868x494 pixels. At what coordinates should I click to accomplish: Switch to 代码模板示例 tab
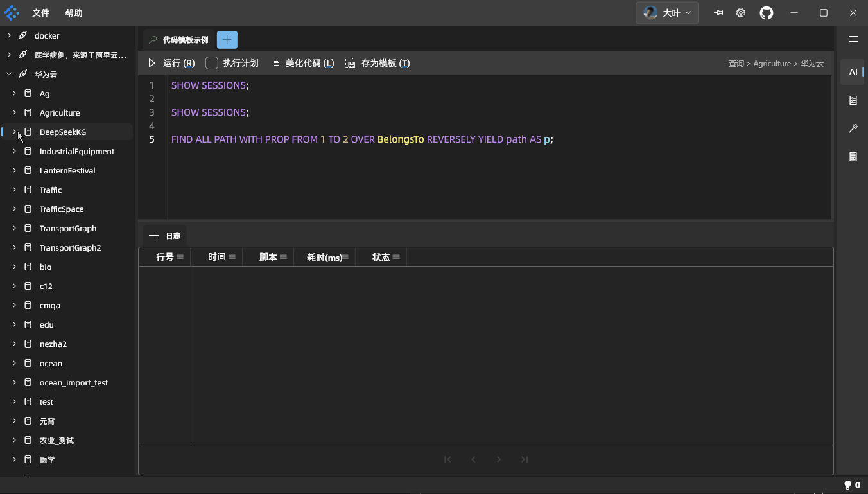pyautogui.click(x=178, y=40)
